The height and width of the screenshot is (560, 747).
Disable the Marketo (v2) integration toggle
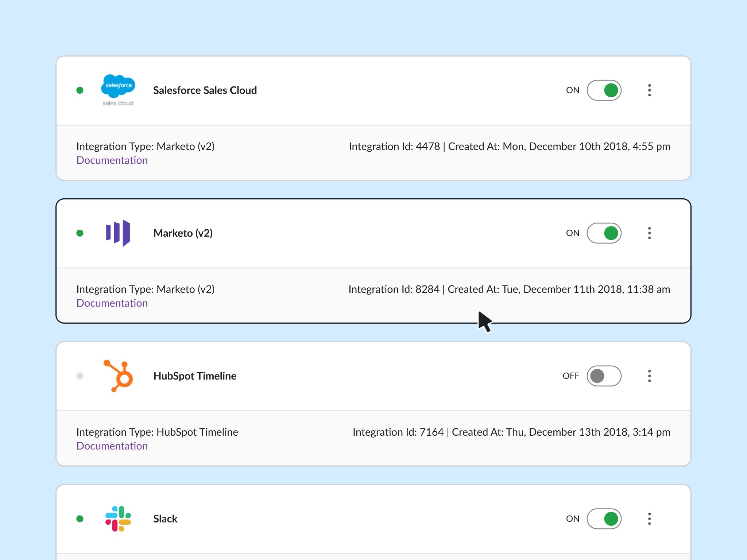pos(604,233)
